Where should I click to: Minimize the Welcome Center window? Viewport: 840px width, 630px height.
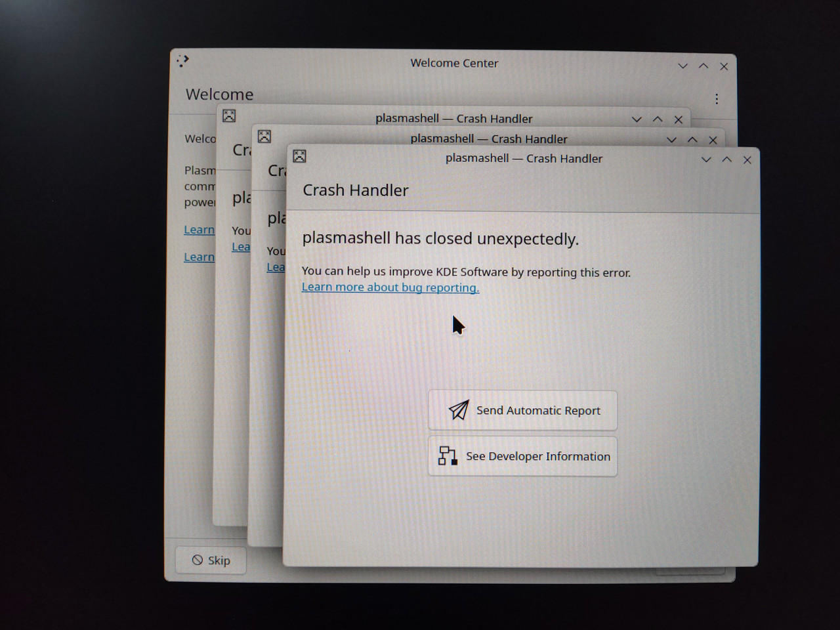[683, 66]
